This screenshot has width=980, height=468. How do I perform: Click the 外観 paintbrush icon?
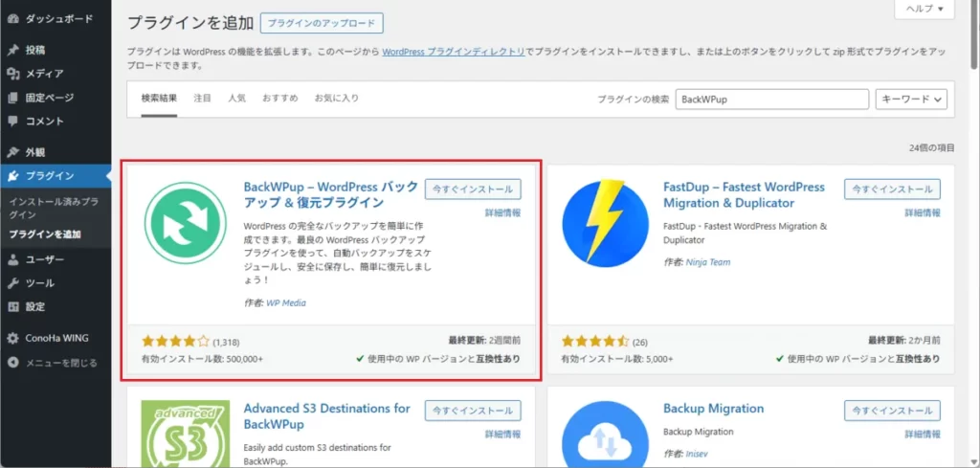tap(12, 152)
